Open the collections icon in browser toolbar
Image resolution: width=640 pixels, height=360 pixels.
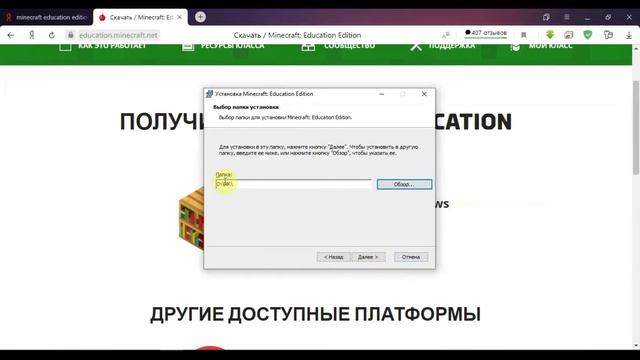click(x=608, y=35)
